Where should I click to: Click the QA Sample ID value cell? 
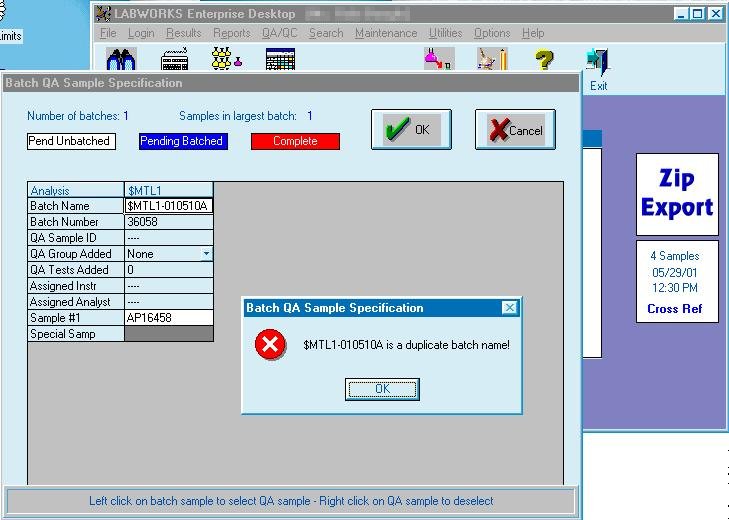[x=169, y=238]
